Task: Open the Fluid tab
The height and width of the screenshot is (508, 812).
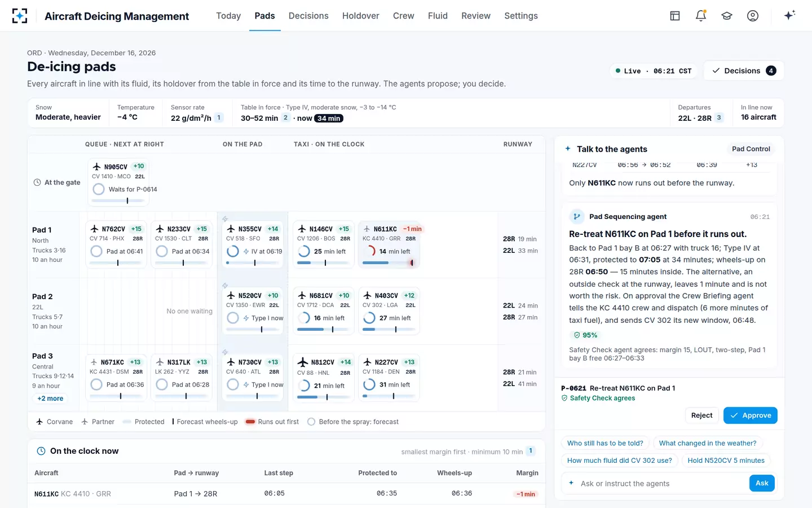Action: pos(438,16)
